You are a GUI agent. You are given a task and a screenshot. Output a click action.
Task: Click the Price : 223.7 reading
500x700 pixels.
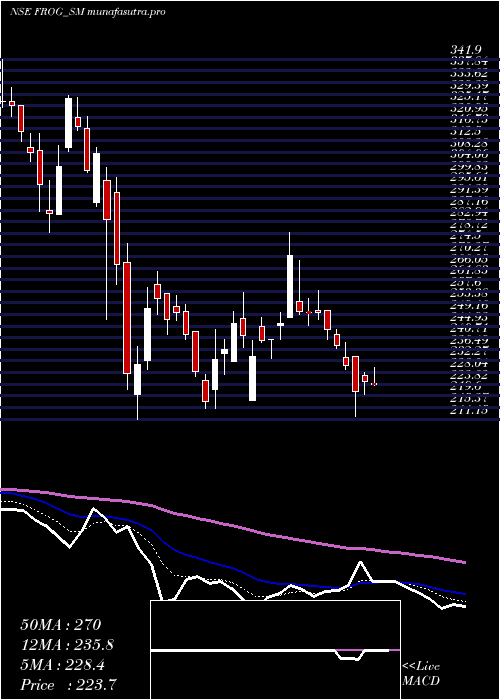pyautogui.click(x=70, y=685)
